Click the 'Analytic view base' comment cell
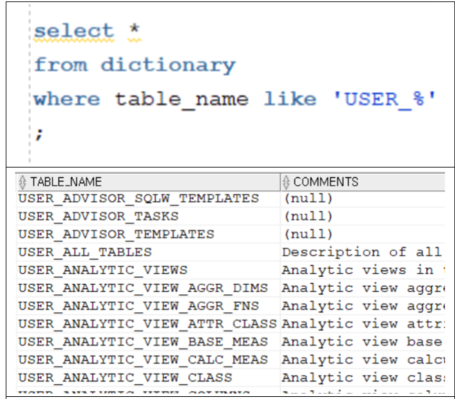Viewport: 455px width, 399px height. (x=363, y=342)
